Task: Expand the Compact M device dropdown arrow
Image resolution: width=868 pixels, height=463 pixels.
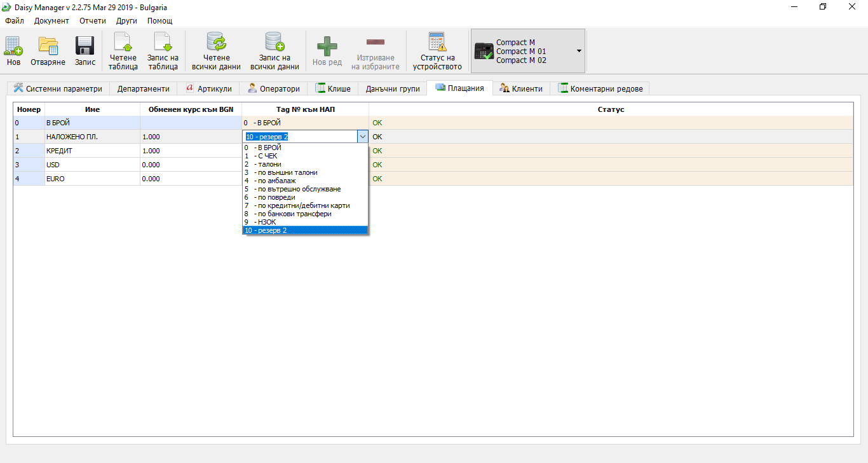Action: [x=579, y=51]
